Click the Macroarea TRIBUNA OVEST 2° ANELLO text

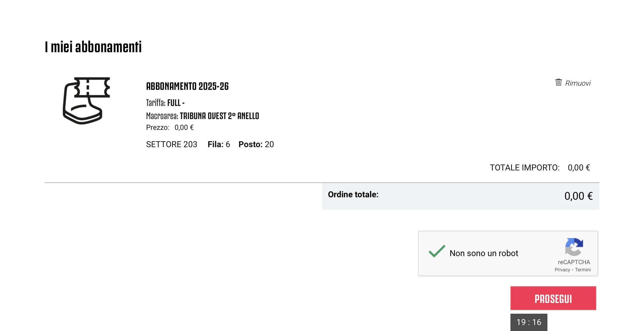(x=202, y=116)
